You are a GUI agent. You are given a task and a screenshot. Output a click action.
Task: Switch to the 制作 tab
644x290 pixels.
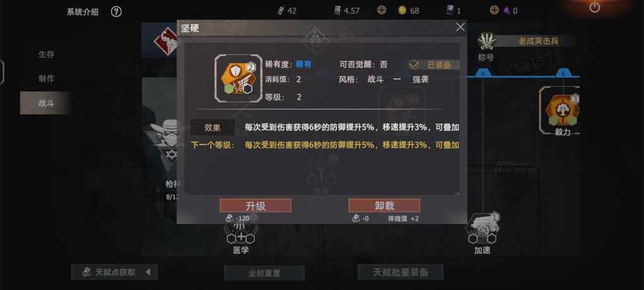(47, 78)
